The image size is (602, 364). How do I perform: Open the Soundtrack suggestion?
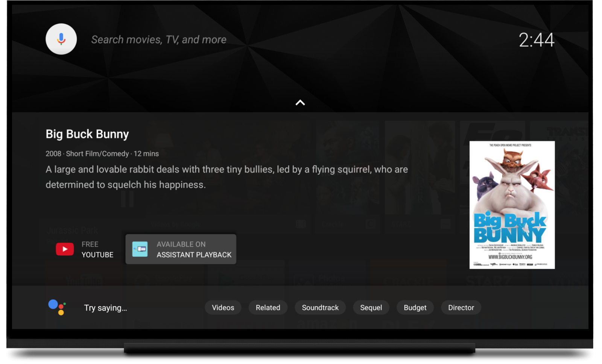click(x=320, y=307)
